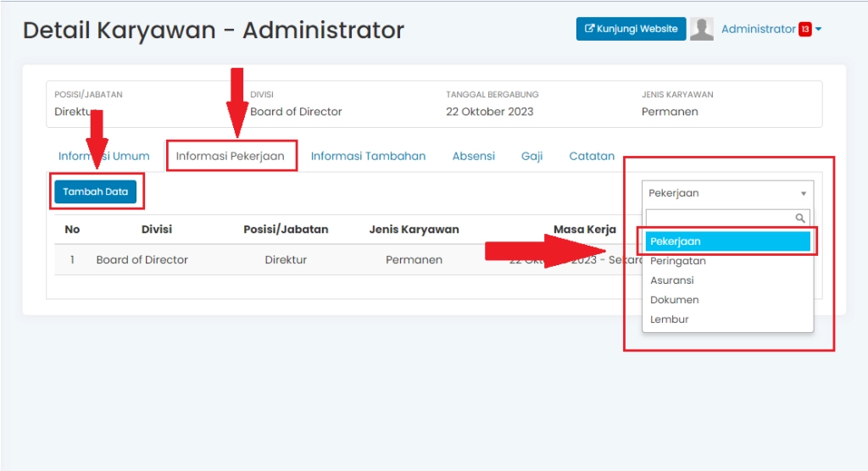Viewport: 868px width, 471px height.
Task: Open the Gaji tab
Action: [x=531, y=156]
